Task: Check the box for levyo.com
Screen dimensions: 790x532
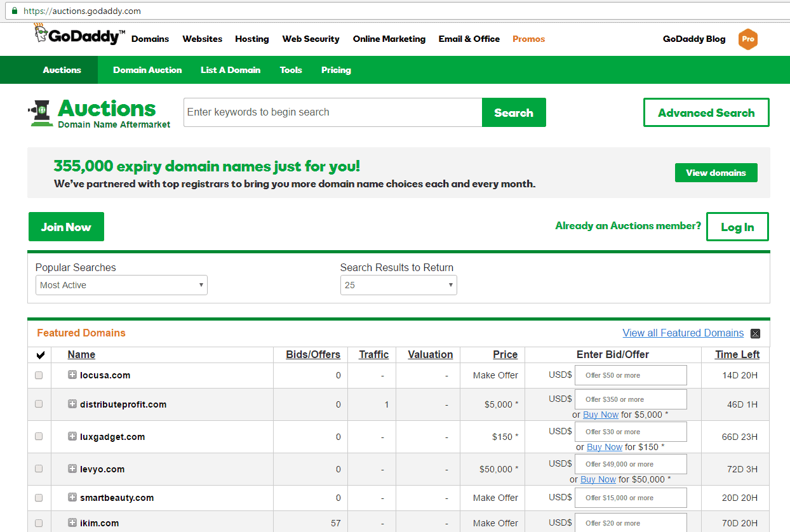Action: 39,469
